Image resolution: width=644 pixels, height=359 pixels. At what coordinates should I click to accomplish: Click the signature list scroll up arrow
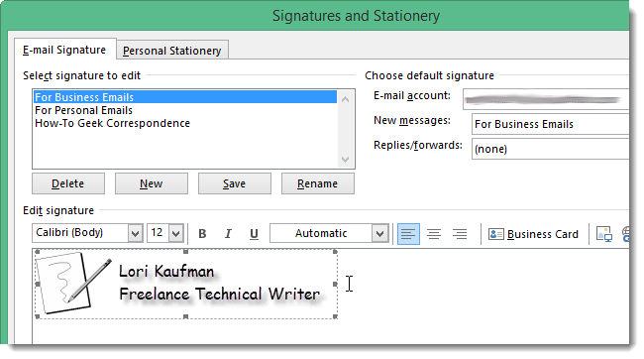tap(346, 99)
